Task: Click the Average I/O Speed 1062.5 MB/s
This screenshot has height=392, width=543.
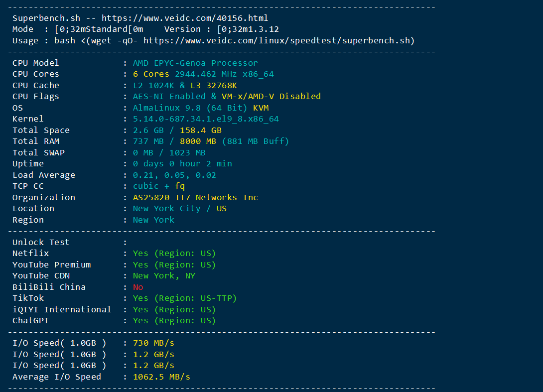Action: point(161,377)
